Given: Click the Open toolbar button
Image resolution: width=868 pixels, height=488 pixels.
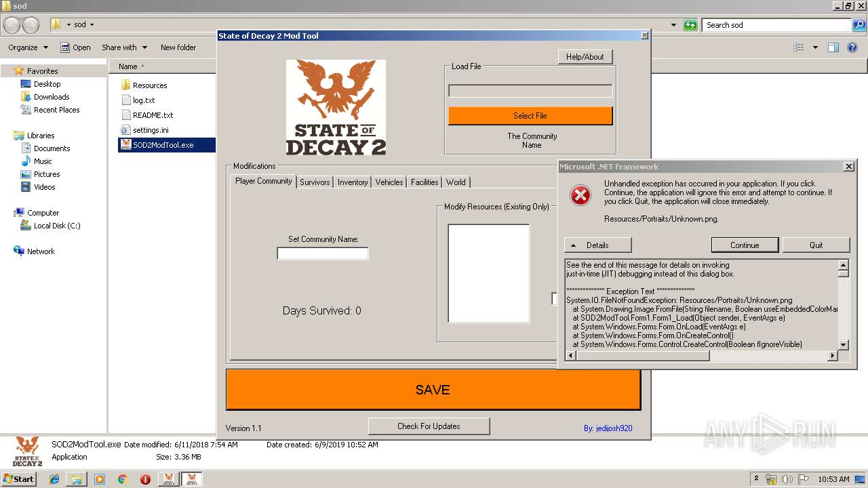Looking at the screenshot, I should click(75, 47).
